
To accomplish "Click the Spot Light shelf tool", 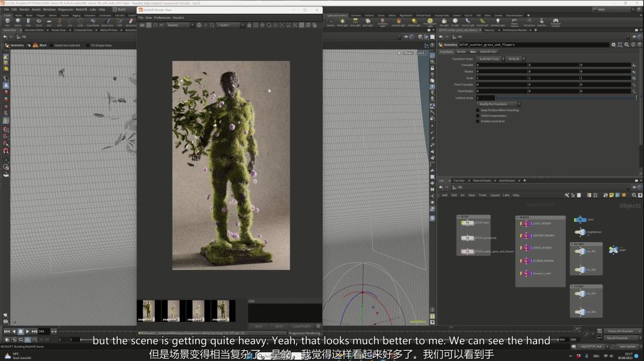I will (368, 22).
